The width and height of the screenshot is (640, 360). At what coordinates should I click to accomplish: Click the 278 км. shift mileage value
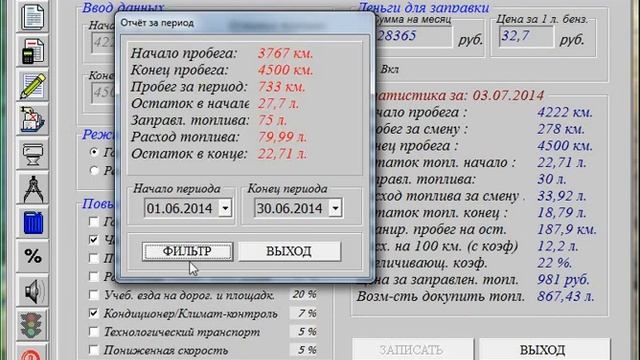coord(560,129)
